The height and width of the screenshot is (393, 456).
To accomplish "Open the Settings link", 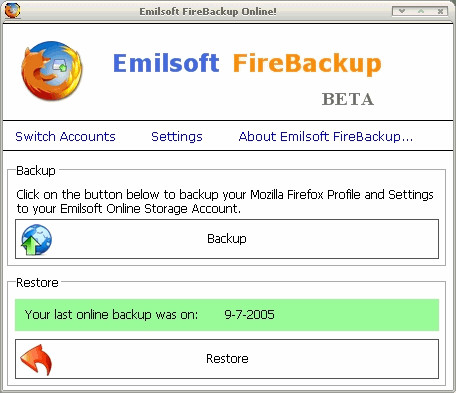I will coord(177,137).
